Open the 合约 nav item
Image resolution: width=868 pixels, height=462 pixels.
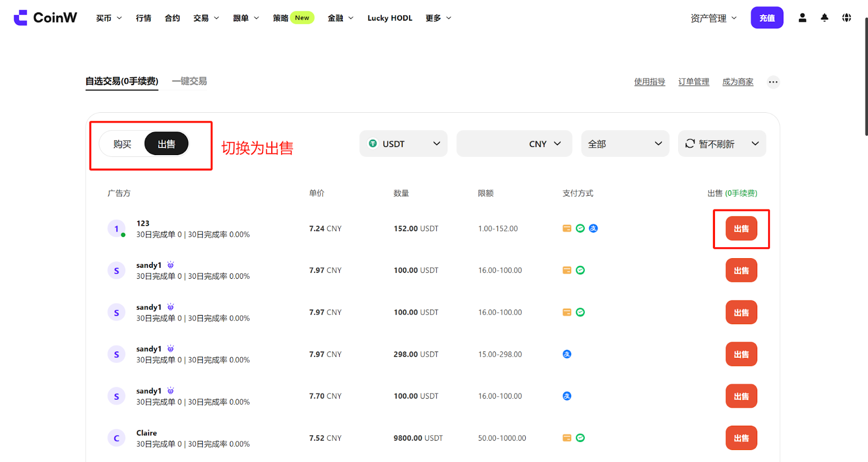[x=173, y=18]
